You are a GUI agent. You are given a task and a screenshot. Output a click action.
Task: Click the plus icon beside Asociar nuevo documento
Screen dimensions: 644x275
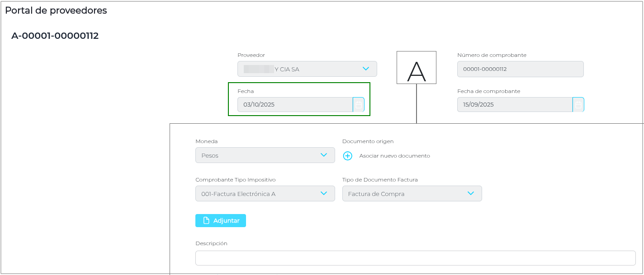pos(347,156)
